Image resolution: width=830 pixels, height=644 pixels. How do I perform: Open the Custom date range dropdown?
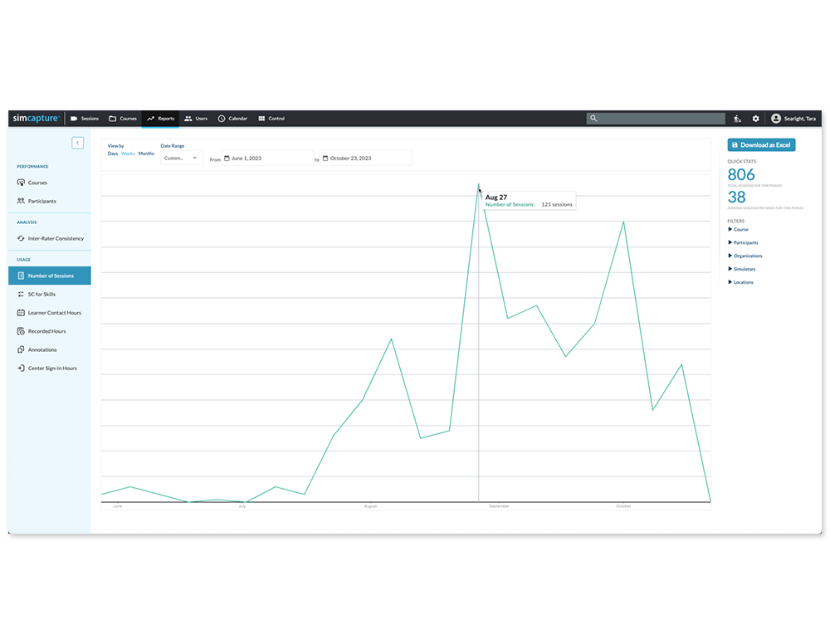click(x=181, y=158)
